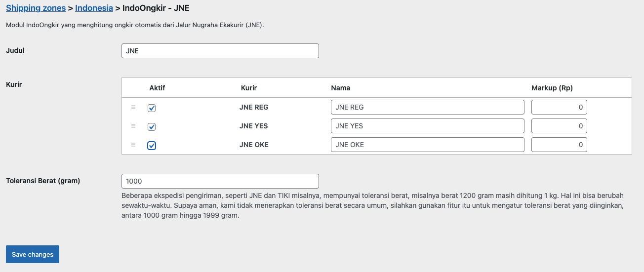Viewport: 644px width, 272px height.
Task: Click the Toleransi Berat input field
Action: click(220, 181)
